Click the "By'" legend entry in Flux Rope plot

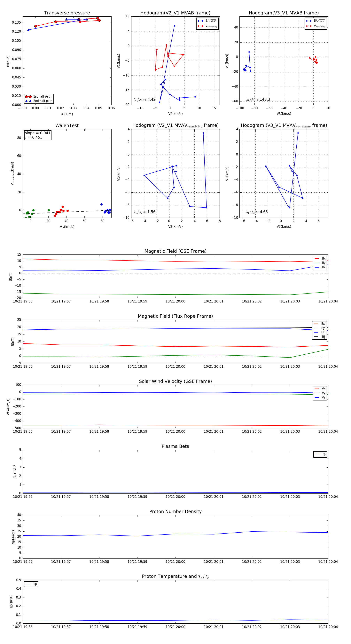click(x=320, y=328)
